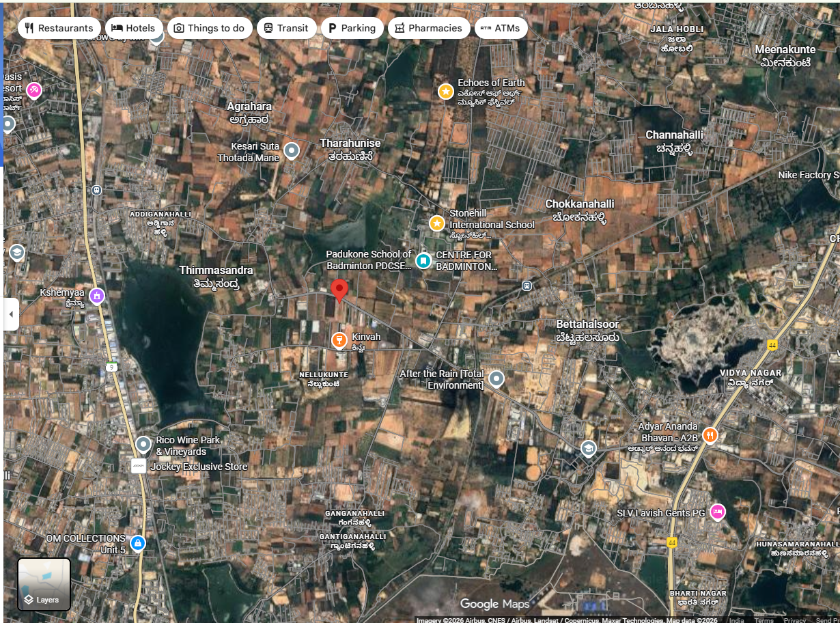Expand the collapsed side panel arrow
Viewport: 840px width, 623px height.
(11, 314)
